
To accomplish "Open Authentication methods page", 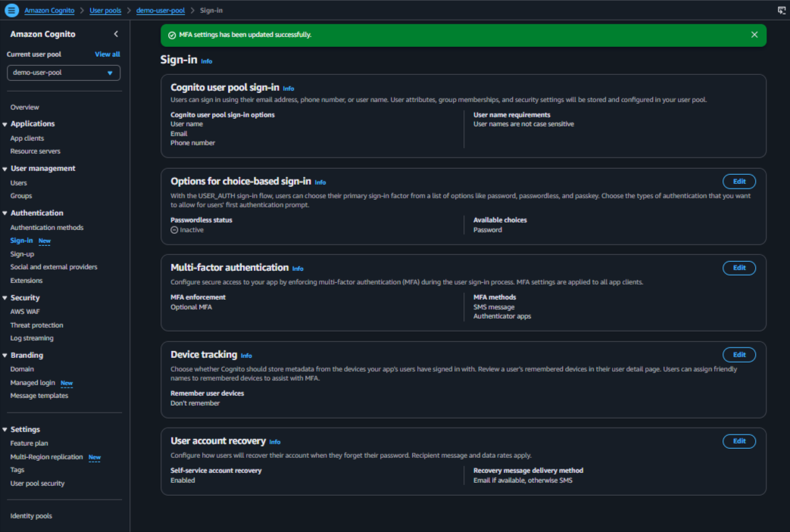I will point(47,228).
